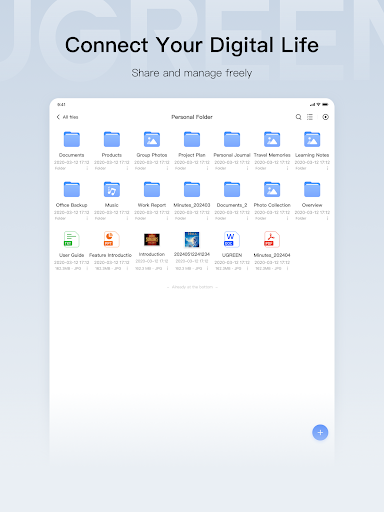384x512 pixels.
Task: Click the Feature Introduction file name
Action: click(x=110, y=255)
